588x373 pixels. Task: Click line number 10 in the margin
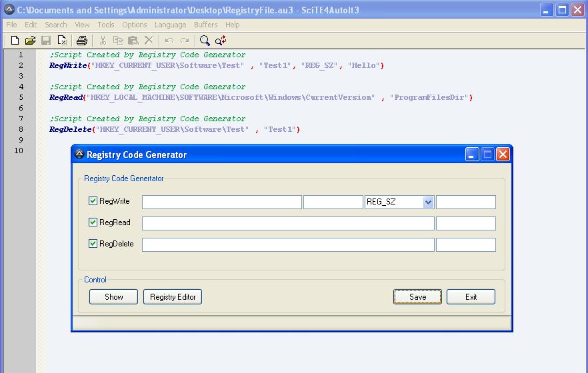coord(19,151)
